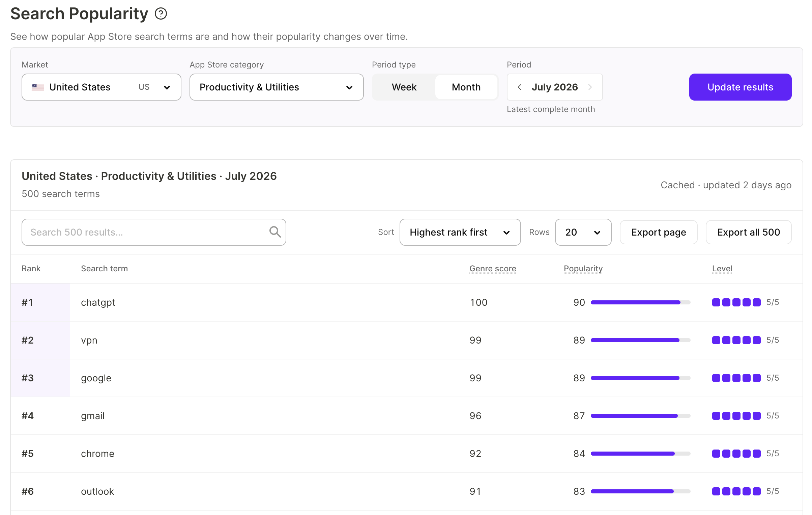This screenshot has width=812, height=515.
Task: Click the 'Latest complete month' note
Action: click(x=551, y=109)
